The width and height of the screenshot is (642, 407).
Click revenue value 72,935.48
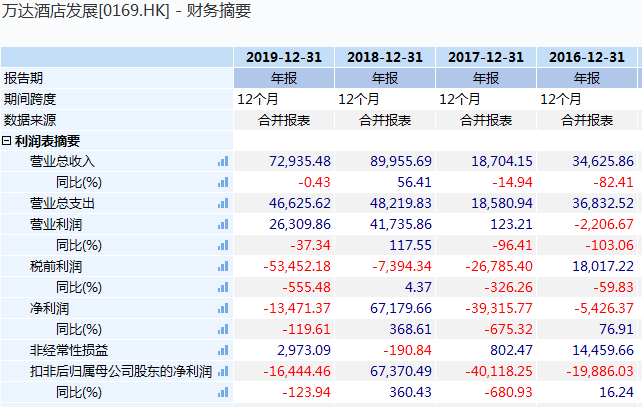click(300, 161)
